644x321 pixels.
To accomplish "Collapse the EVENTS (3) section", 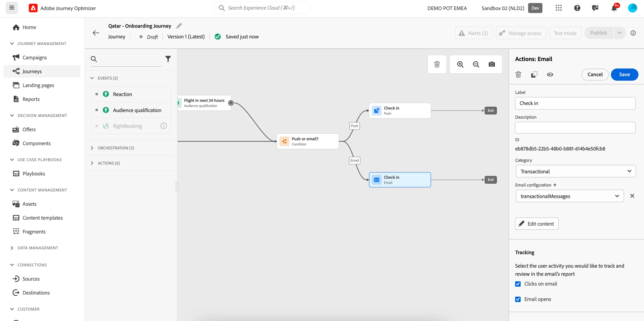I will pos(131,78).
